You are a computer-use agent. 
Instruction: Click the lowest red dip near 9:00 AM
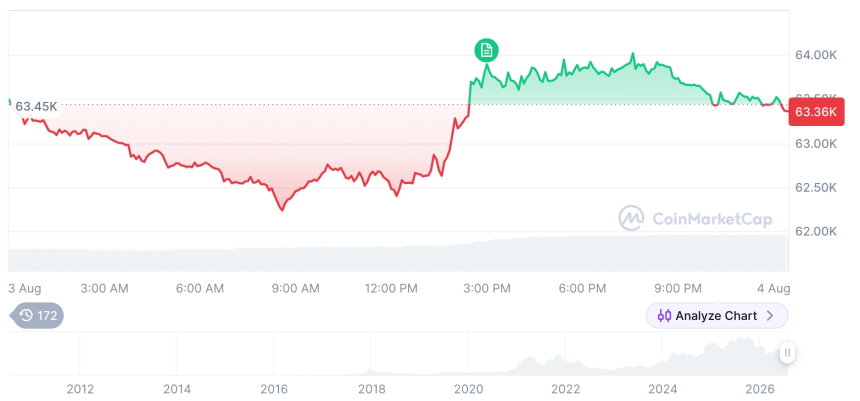[x=282, y=210]
